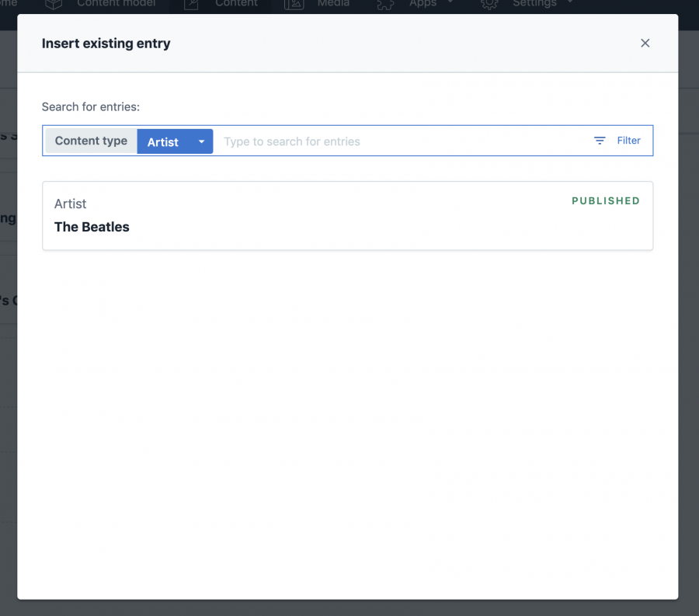Click the Artist label in the entry card

pos(70,204)
